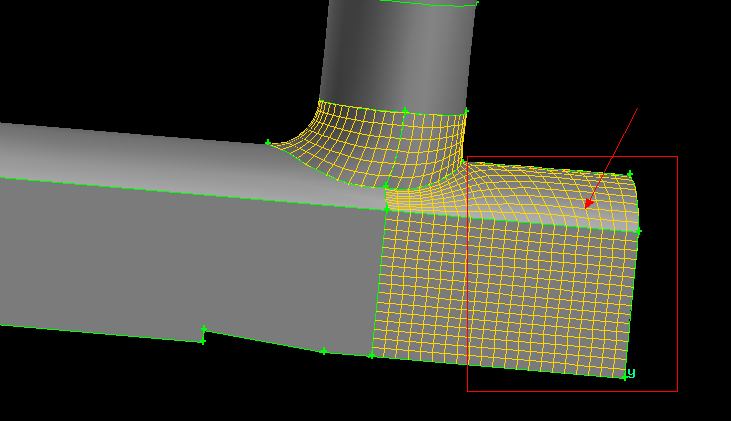
Task: Click the green vertex on sloped bottom edge
Action: [324, 351]
